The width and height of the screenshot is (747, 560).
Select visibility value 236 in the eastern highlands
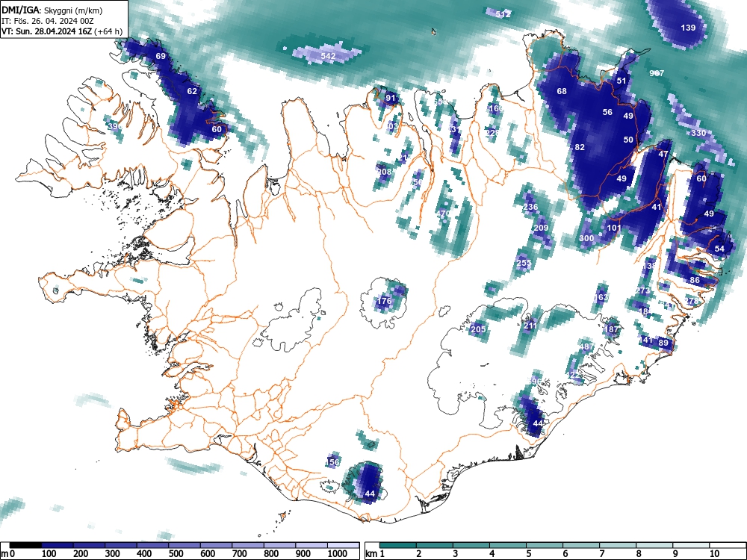pyautogui.click(x=530, y=207)
